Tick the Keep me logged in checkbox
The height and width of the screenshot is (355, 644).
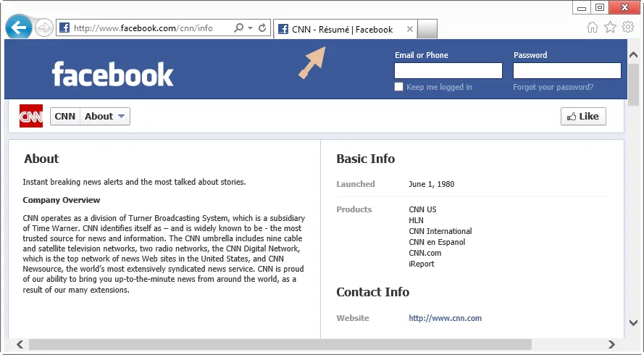click(x=398, y=87)
